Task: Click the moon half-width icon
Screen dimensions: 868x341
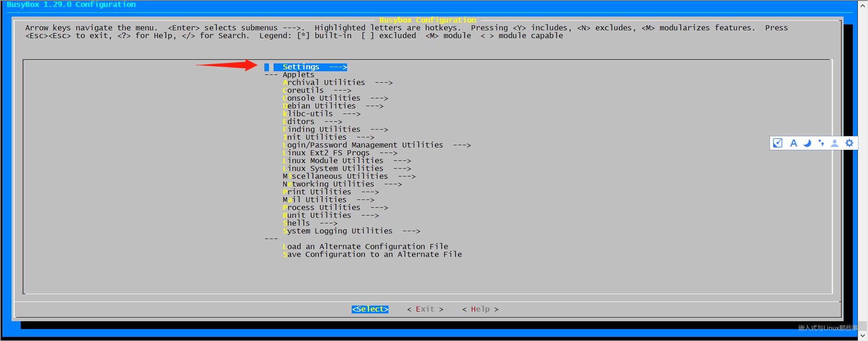Action: click(807, 143)
